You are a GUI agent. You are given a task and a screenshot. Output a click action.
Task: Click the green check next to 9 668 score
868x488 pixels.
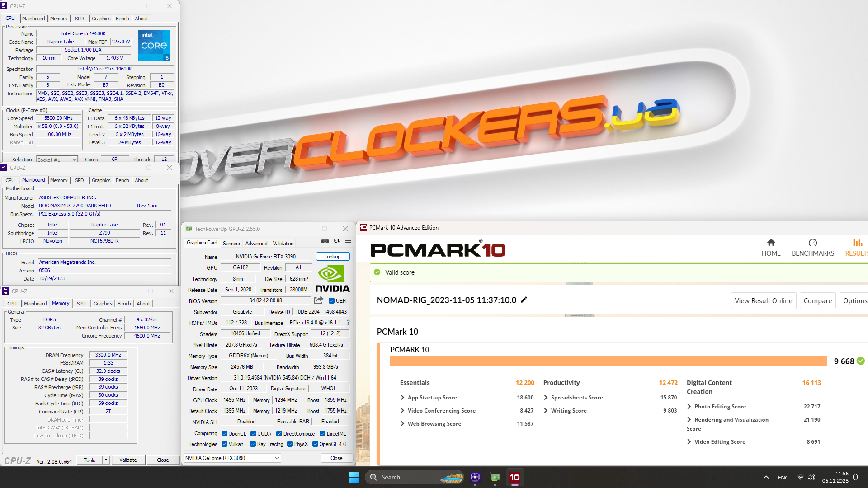(861, 361)
